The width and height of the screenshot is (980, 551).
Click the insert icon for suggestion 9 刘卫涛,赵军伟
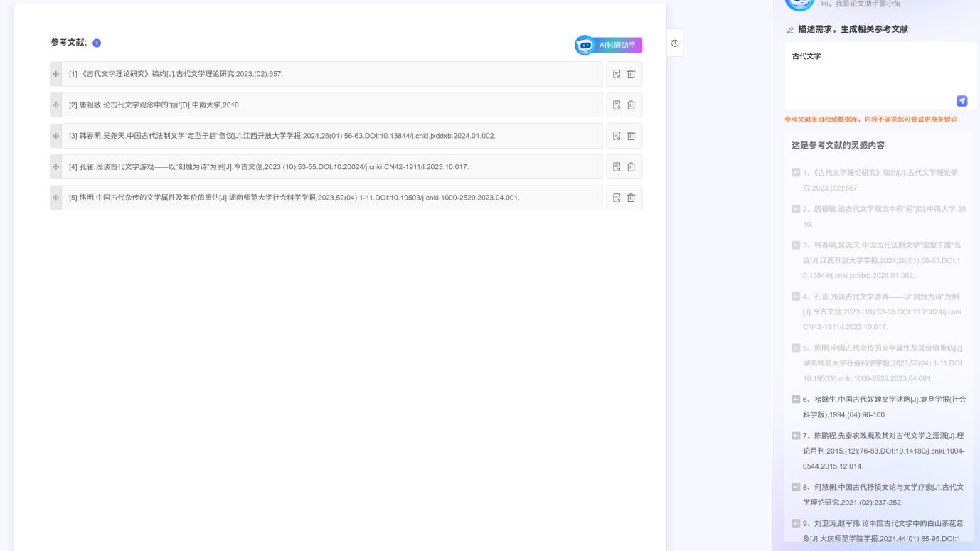coord(796,524)
